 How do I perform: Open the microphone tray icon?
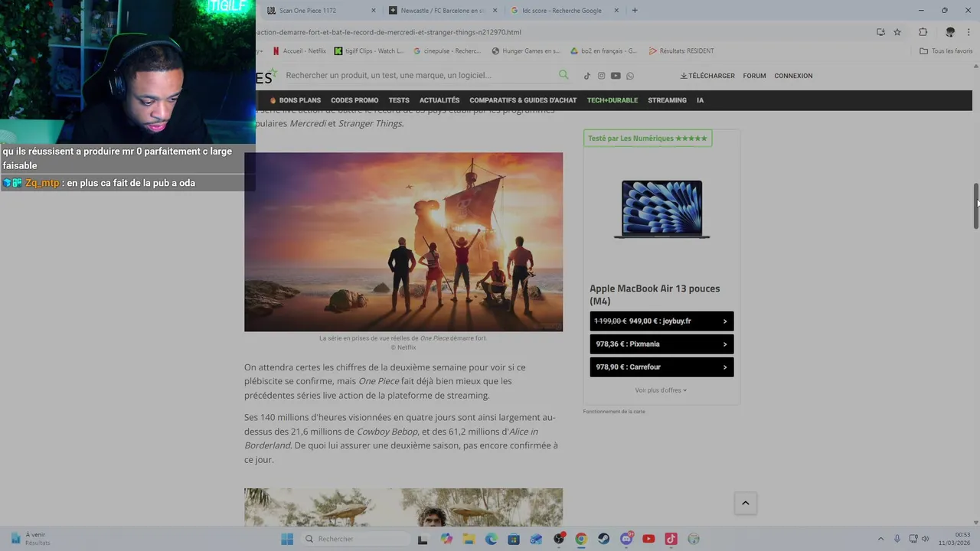click(897, 539)
